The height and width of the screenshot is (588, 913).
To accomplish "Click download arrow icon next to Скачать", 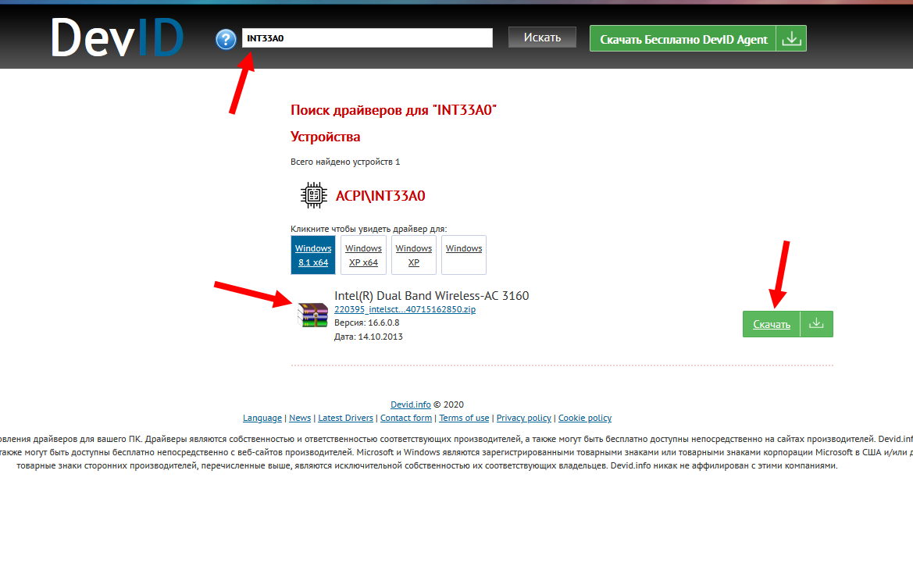I will [x=816, y=324].
